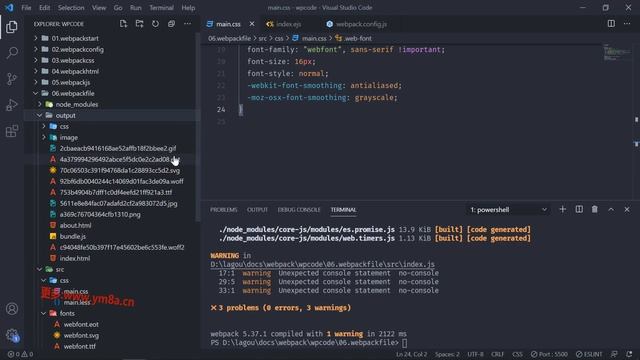Click the New File icon in Explorer
The image size is (640, 360).
pyautogui.click(x=123, y=24)
